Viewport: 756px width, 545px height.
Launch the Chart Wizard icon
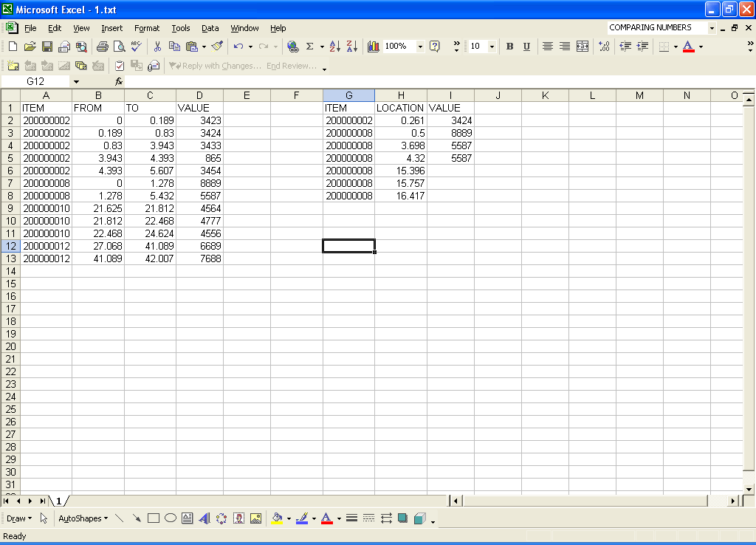point(374,47)
